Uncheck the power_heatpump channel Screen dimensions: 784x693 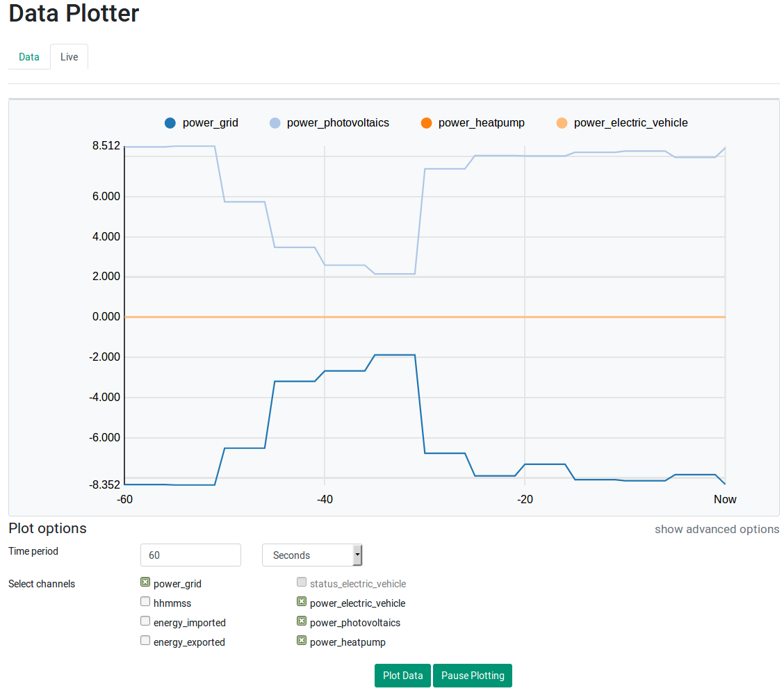point(302,639)
